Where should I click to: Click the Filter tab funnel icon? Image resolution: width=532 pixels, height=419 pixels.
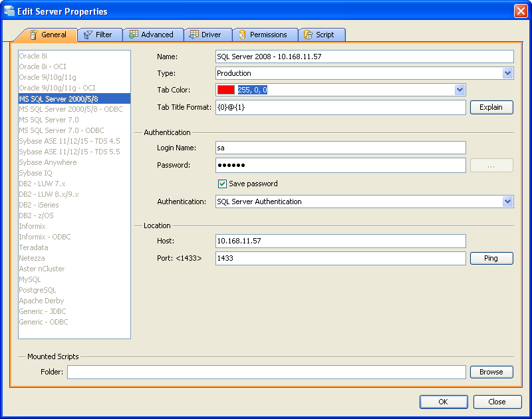coord(88,35)
